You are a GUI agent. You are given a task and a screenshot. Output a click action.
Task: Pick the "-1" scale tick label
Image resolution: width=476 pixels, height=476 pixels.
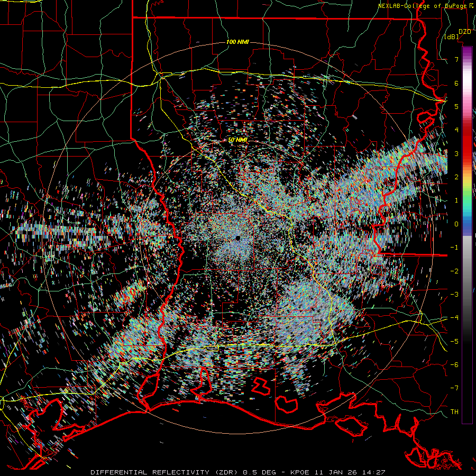[x=454, y=248]
